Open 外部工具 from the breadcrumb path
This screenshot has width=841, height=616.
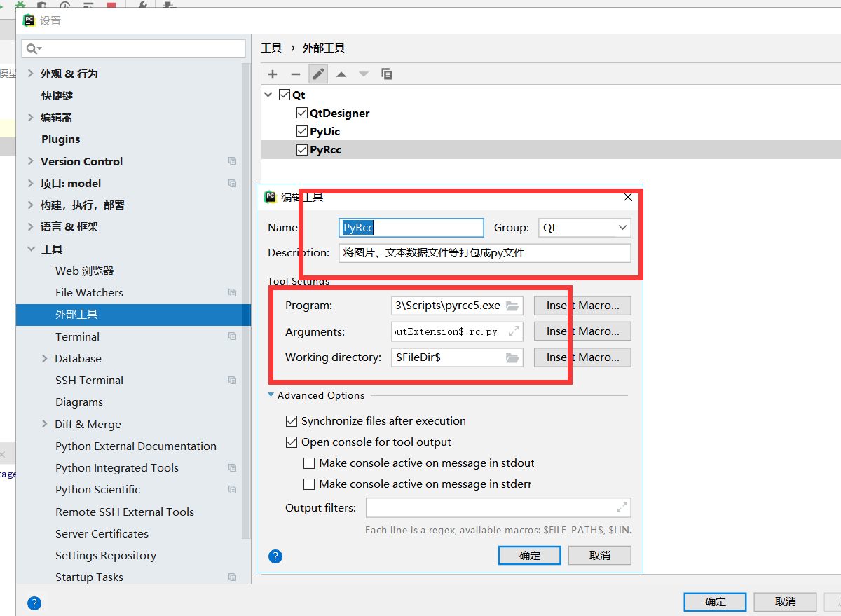323,48
